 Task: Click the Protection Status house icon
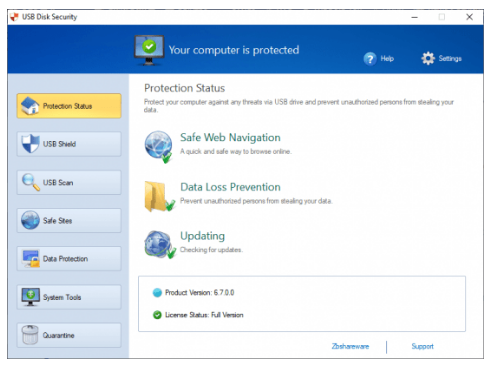[x=30, y=106]
